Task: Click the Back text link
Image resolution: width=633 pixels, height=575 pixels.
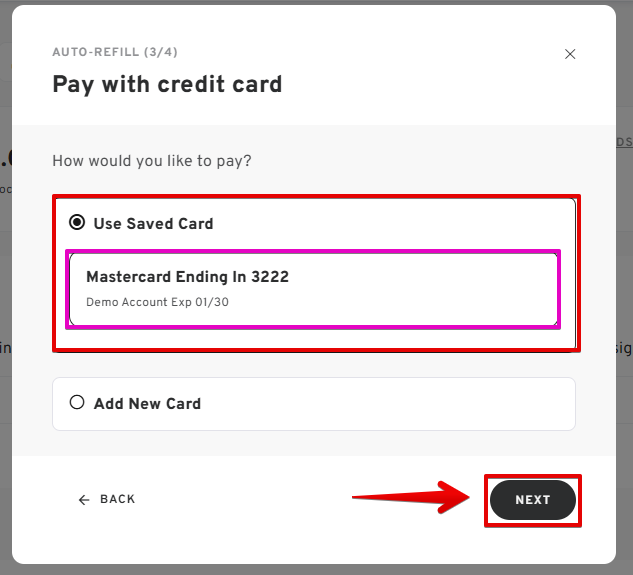Action: click(x=117, y=500)
